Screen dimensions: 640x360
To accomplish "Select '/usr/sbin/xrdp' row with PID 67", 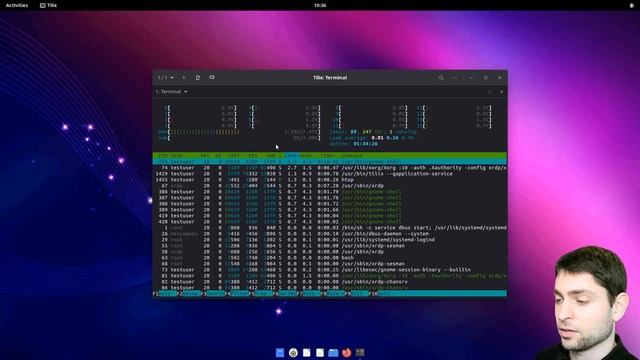I will pyautogui.click(x=330, y=186).
